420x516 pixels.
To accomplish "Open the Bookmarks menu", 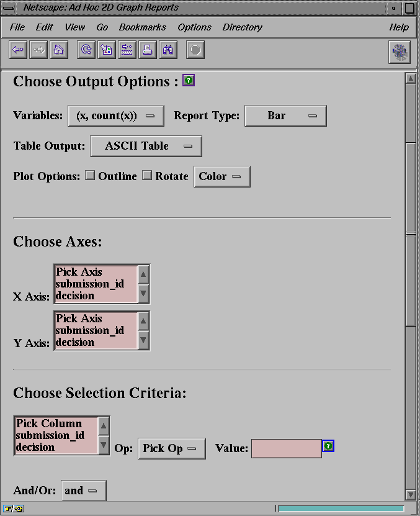I will point(142,27).
